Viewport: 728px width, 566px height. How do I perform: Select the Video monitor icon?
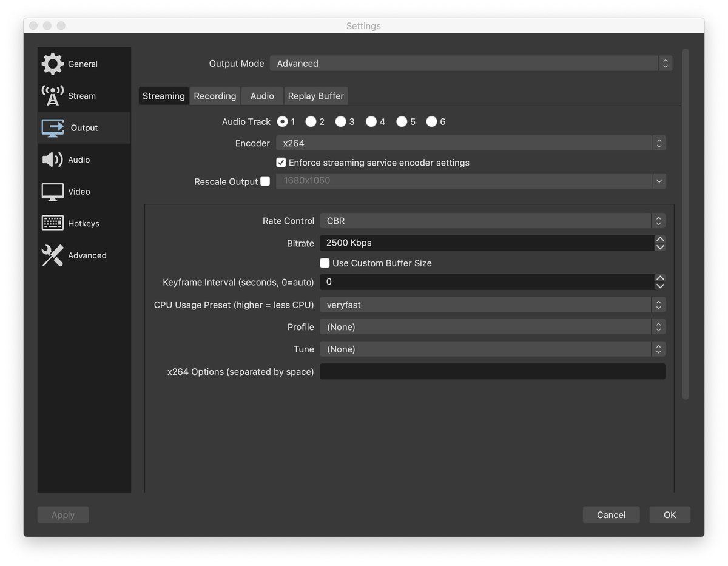(53, 192)
